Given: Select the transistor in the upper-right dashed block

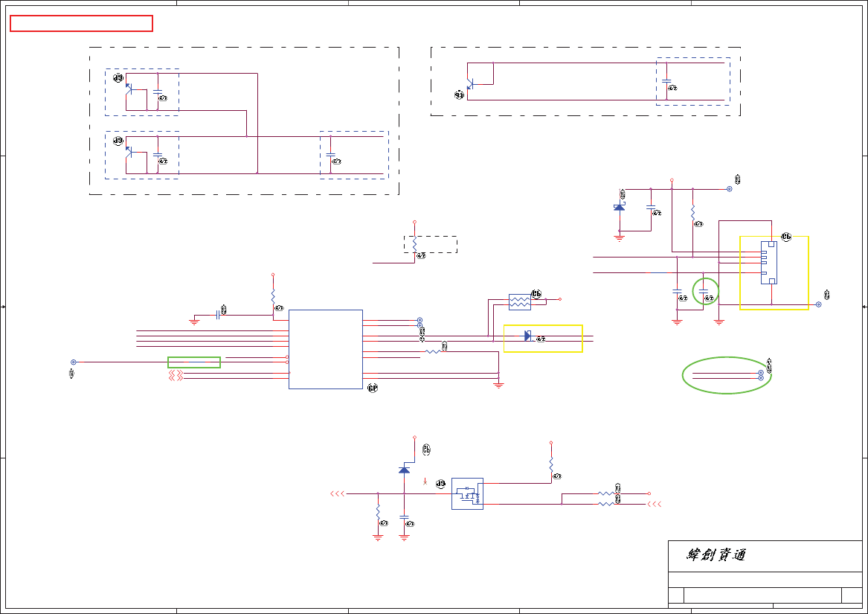Looking at the screenshot, I should point(471,84).
